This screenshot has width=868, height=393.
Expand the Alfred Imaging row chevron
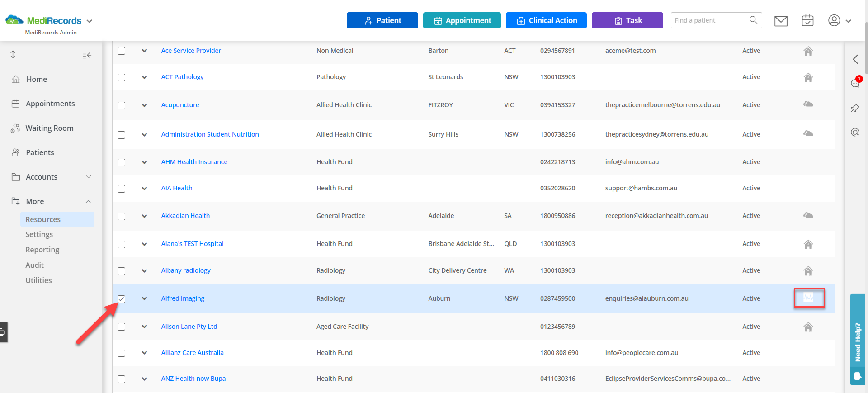tap(144, 298)
